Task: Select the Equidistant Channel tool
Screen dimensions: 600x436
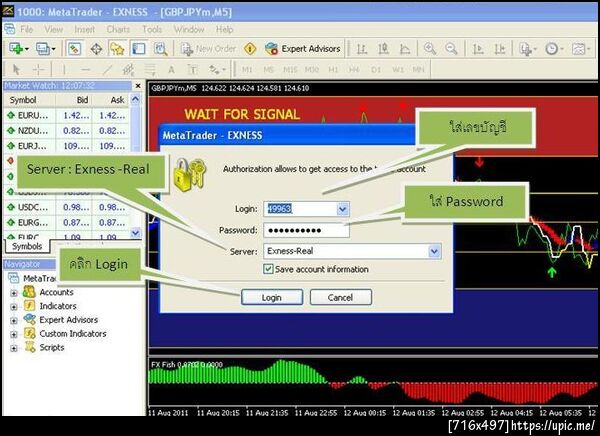Action: pos(128,70)
